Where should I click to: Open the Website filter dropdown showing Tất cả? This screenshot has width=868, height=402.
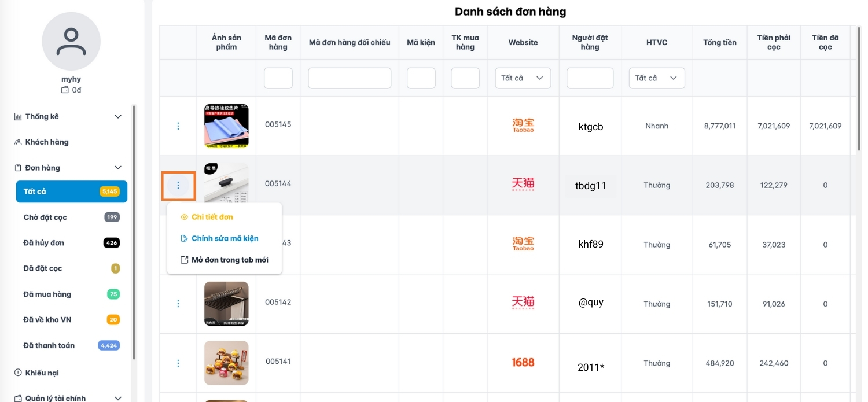click(523, 78)
